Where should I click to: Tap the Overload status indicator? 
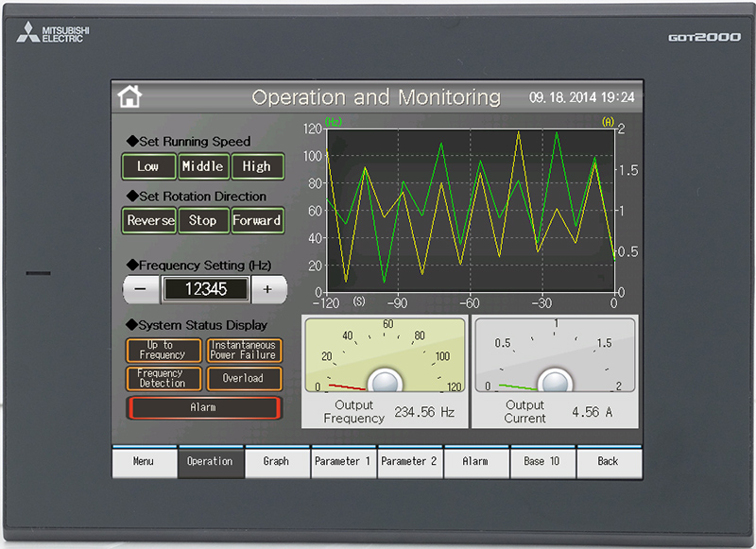click(244, 379)
